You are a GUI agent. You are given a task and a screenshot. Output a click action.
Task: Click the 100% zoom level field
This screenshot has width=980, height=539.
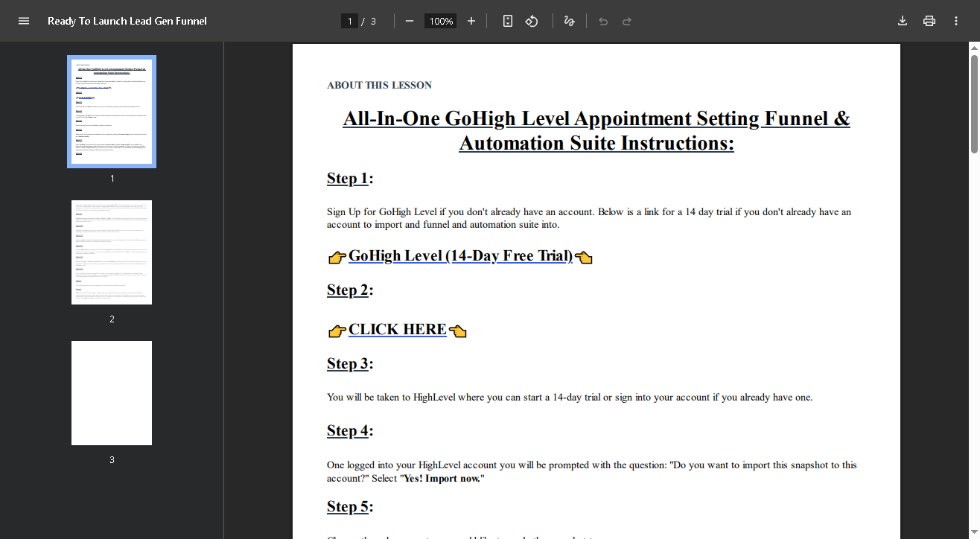tap(441, 21)
